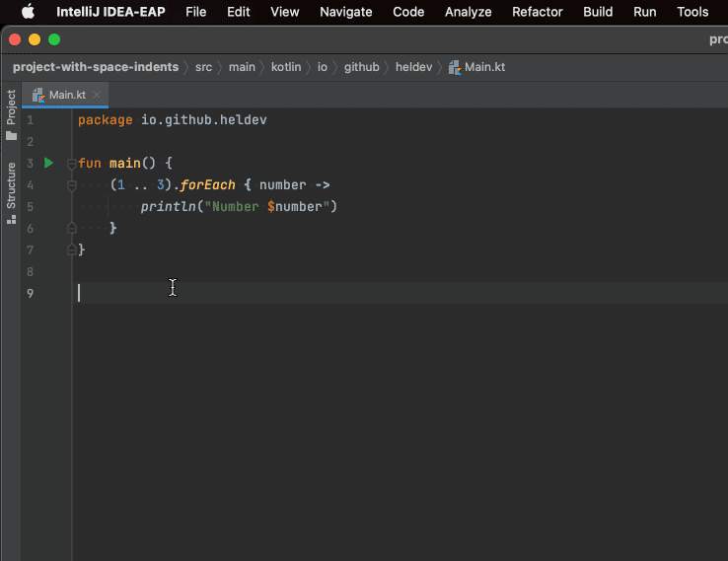The image size is (728, 561).
Task: Click the src breadcrumb
Action: click(x=203, y=67)
